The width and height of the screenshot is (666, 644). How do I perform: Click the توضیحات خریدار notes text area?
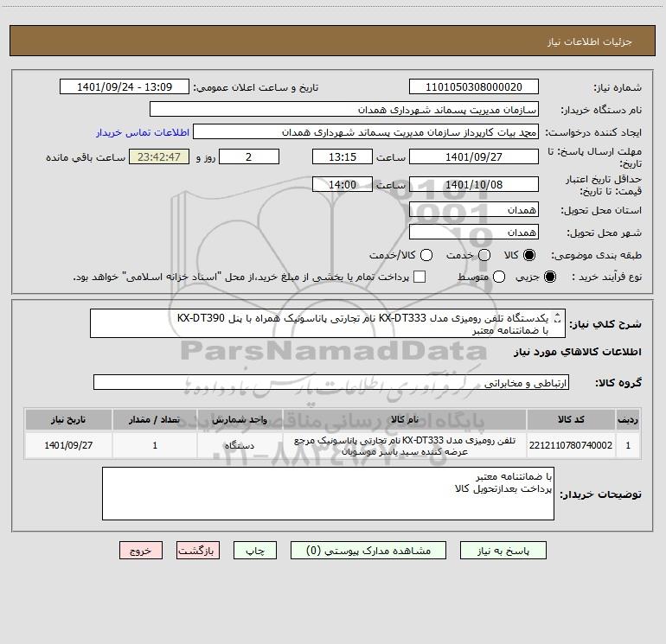(x=328, y=494)
